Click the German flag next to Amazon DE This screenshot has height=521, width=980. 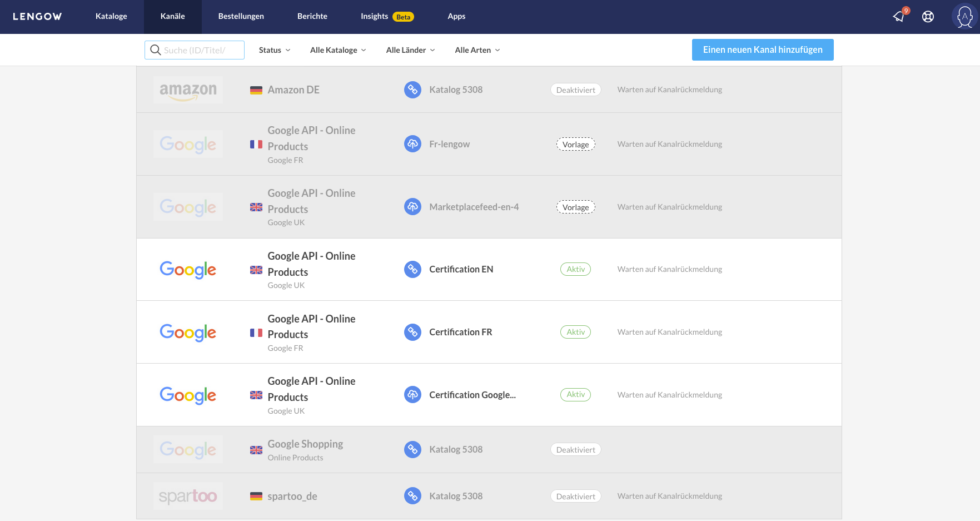click(x=256, y=90)
